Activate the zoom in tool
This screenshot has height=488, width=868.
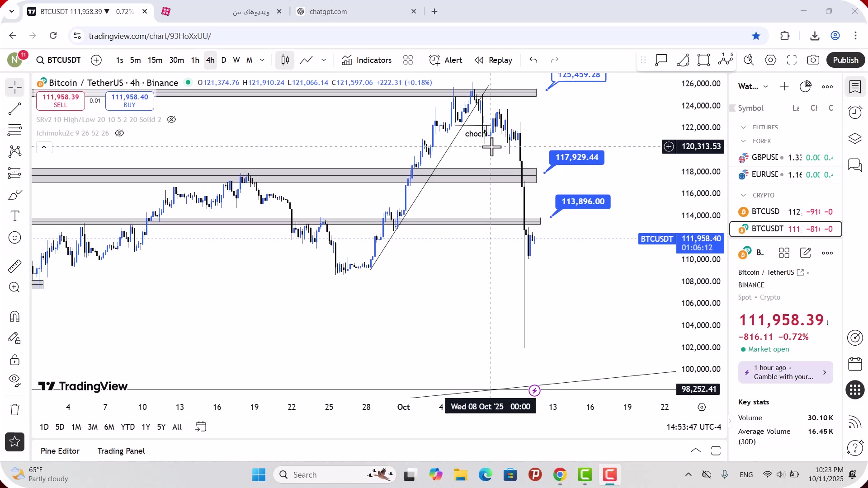14,287
